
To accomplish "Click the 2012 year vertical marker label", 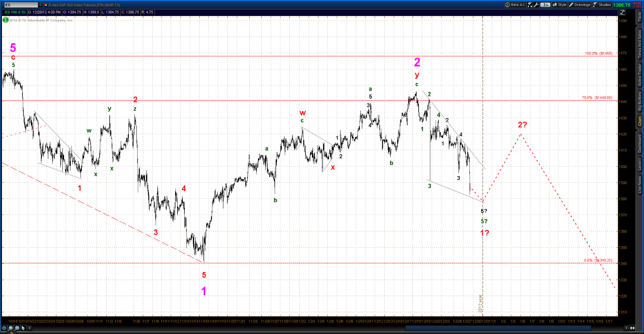I will point(481,303).
